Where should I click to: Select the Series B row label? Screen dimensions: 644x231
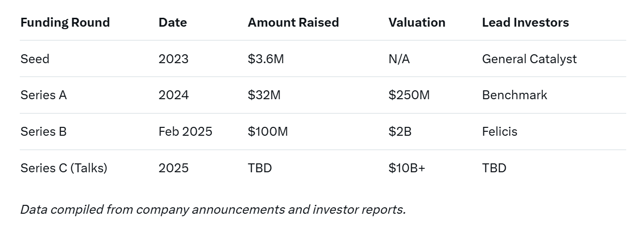tap(43, 132)
